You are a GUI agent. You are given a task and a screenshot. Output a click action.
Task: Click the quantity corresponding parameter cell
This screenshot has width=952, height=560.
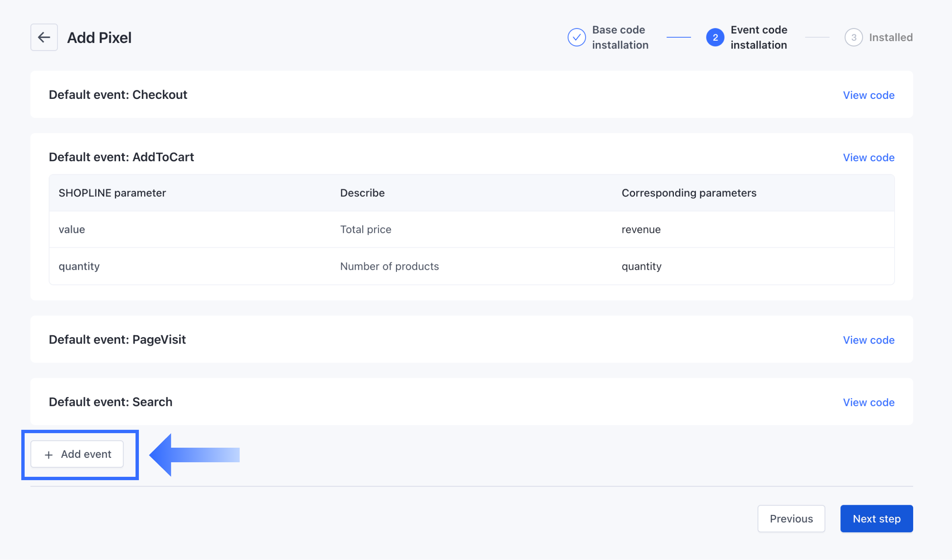641,266
